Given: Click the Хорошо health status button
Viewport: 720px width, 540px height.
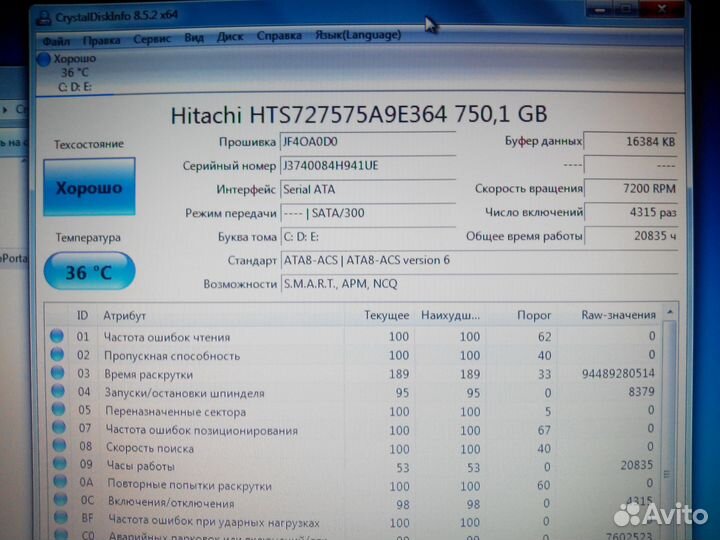Looking at the screenshot, I should (x=88, y=187).
